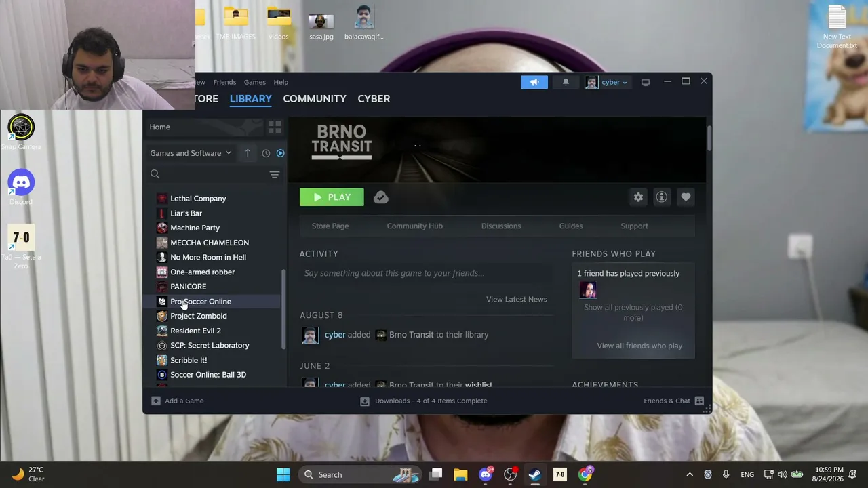Open Windows Start menu
The image size is (868, 488).
283,474
